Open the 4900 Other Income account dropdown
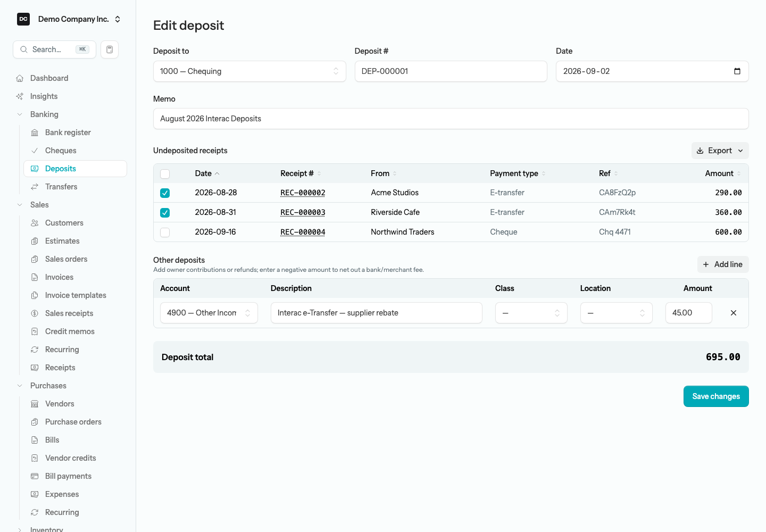 coord(209,313)
